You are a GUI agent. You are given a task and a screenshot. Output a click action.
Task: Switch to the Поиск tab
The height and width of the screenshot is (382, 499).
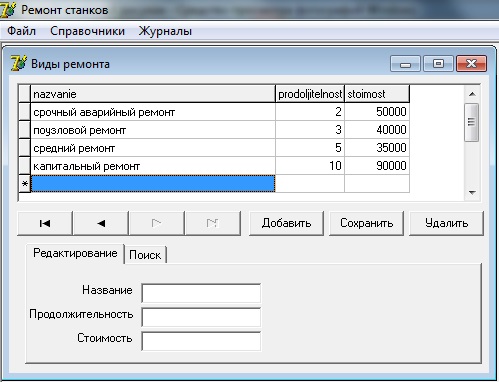point(145,255)
